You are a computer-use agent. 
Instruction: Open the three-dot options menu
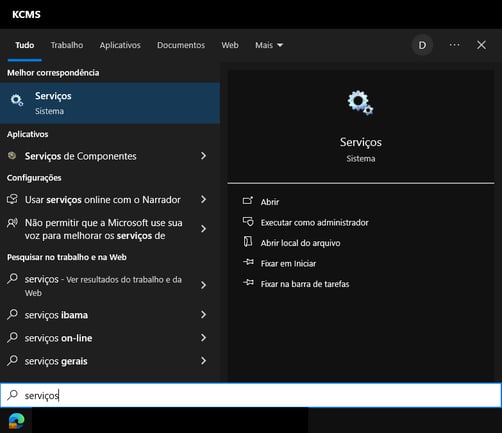click(x=454, y=45)
